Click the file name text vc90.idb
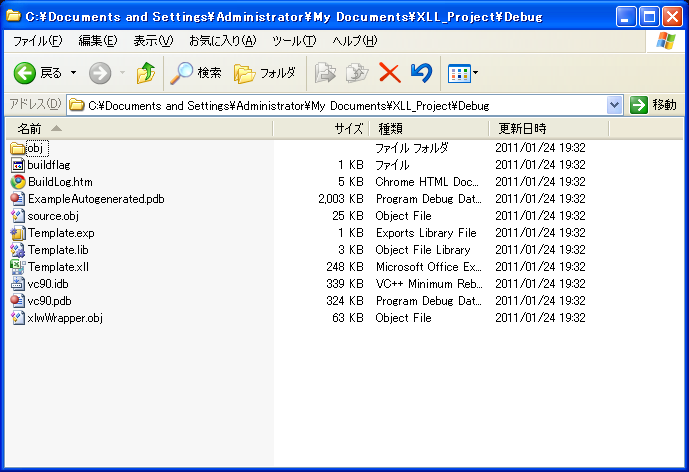This screenshot has width=689, height=472. tap(48, 284)
